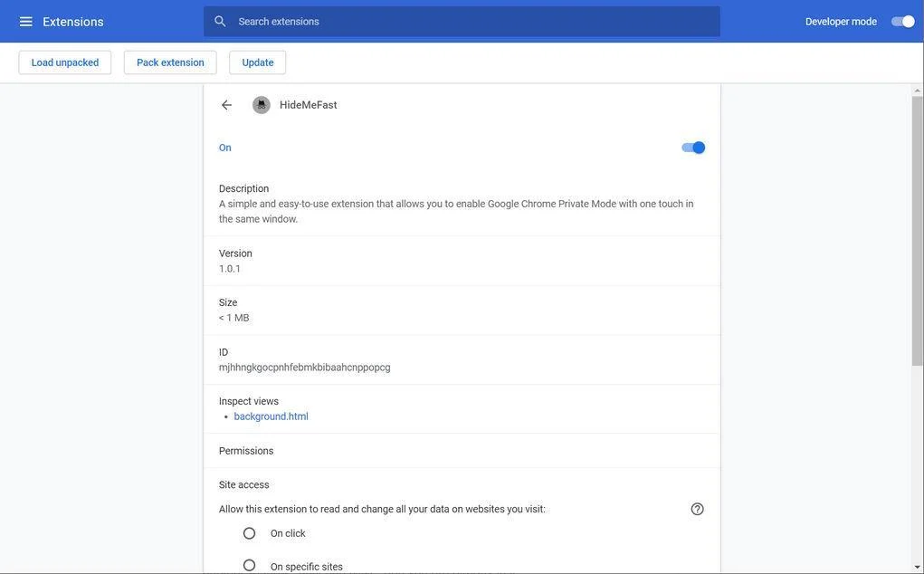Click the HideMeFast extension icon
Screen dimensions: 924x574
coord(261,105)
